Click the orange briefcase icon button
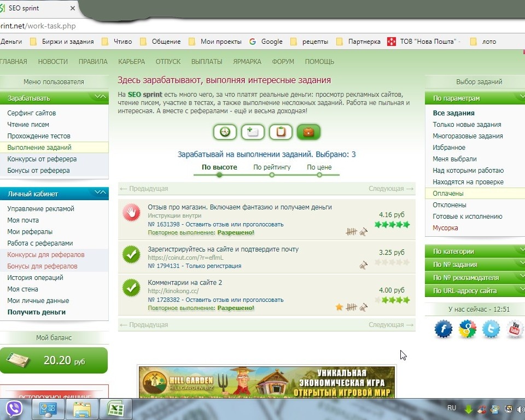 click(x=308, y=132)
